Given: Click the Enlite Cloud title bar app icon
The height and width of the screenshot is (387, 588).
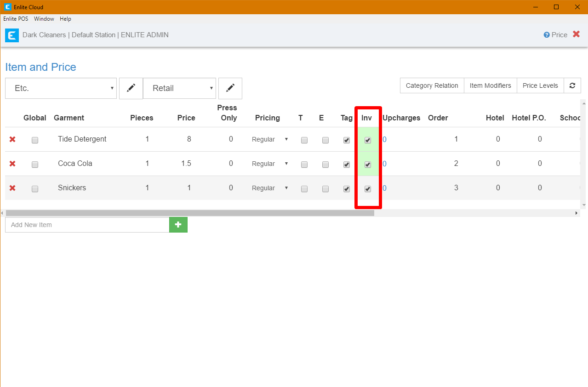Looking at the screenshot, I should point(7,7).
